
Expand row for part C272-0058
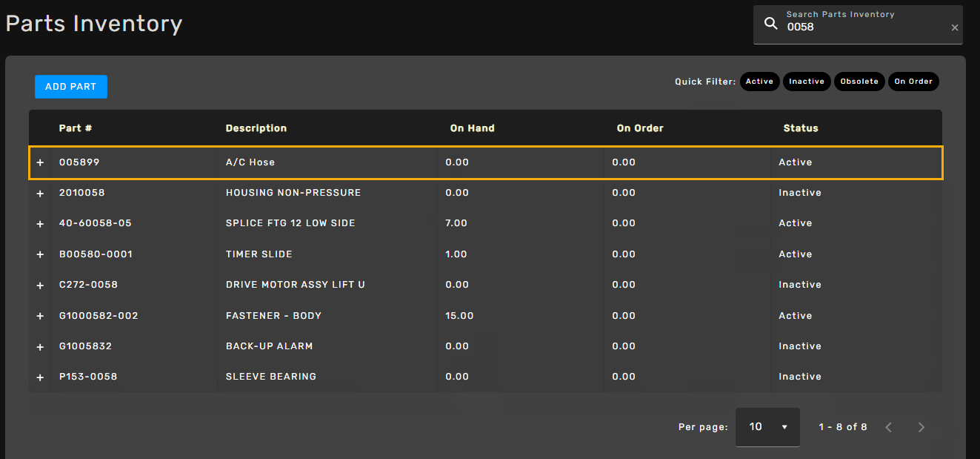pos(40,285)
